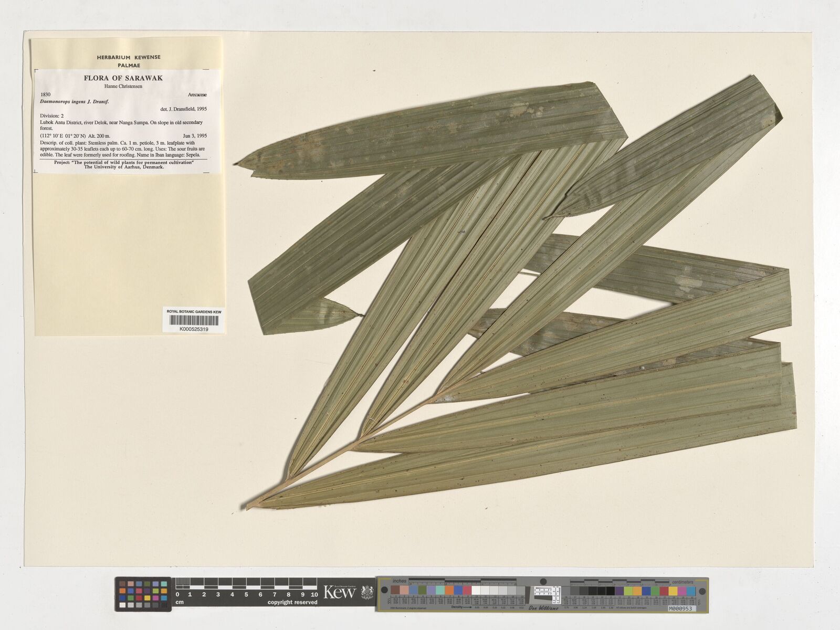The image size is (840, 630).
Task: Click the 'HERBARIUM KEWENSE' header text
Action: 129,57
